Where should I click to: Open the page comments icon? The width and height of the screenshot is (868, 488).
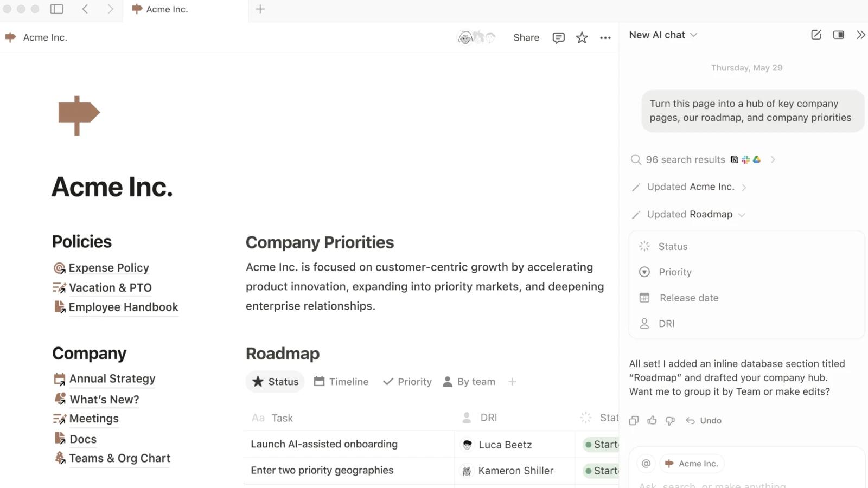[x=558, y=37]
